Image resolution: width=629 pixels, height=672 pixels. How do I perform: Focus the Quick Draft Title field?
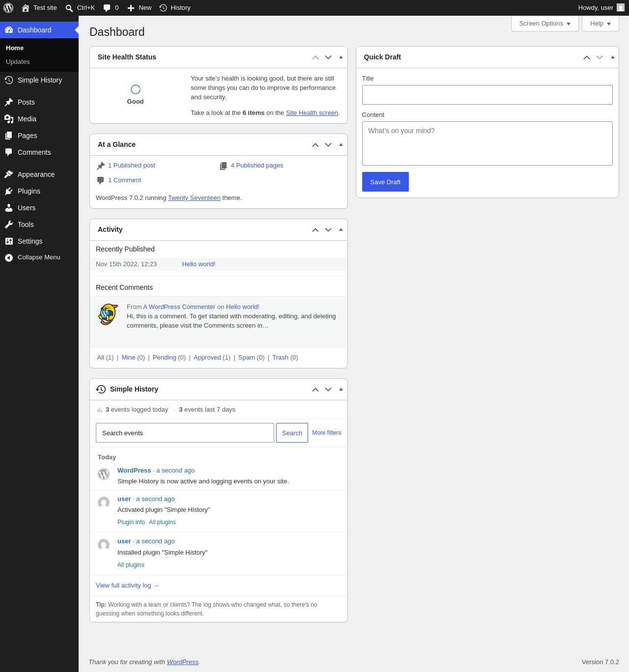tap(487, 95)
